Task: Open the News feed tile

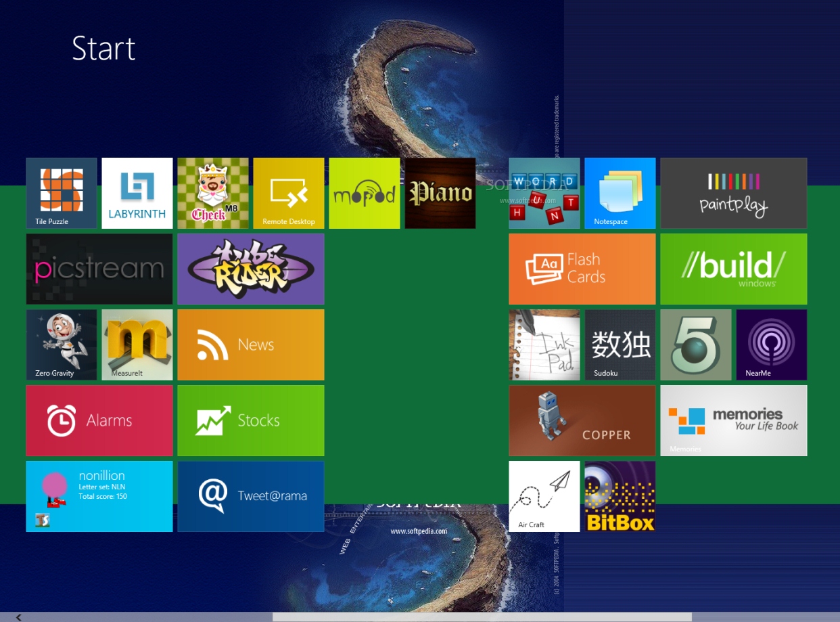Action: (251, 345)
